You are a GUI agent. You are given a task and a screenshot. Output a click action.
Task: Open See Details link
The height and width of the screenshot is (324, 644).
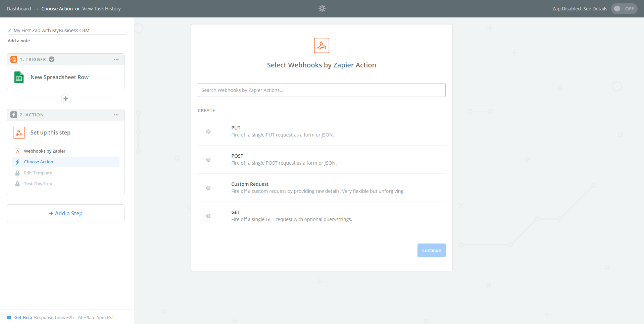click(x=595, y=9)
